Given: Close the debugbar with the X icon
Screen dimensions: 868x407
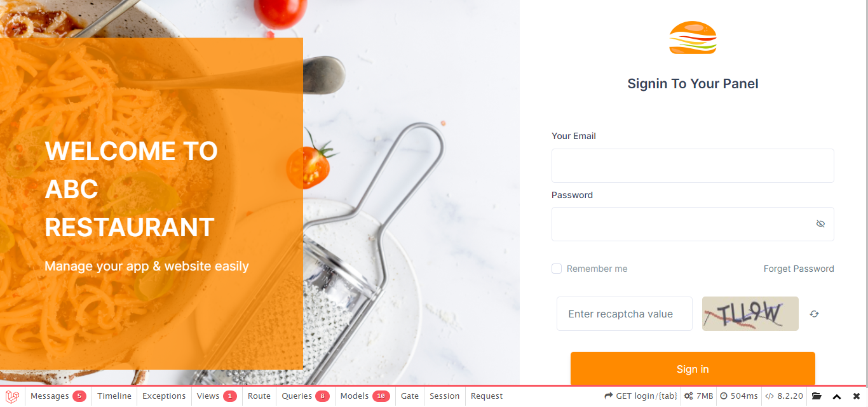Looking at the screenshot, I should tap(857, 396).
